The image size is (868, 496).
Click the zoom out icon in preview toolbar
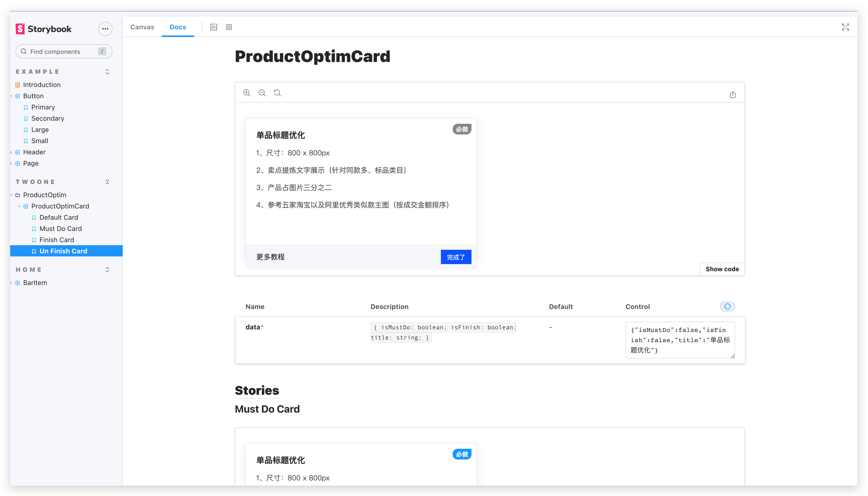pos(262,93)
